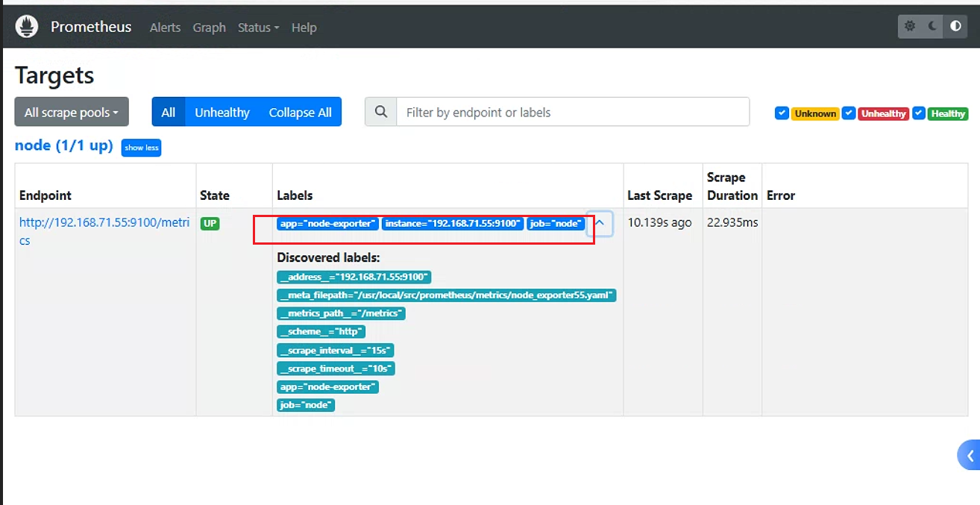The height and width of the screenshot is (505, 980).
Task: Toggle the Unknown targets checkbox
Action: click(782, 113)
